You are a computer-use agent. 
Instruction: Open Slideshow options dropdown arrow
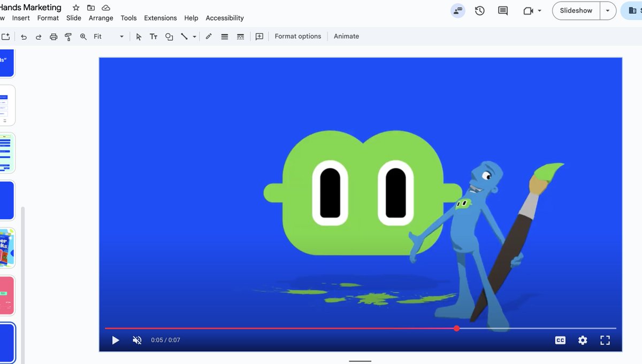tap(608, 11)
